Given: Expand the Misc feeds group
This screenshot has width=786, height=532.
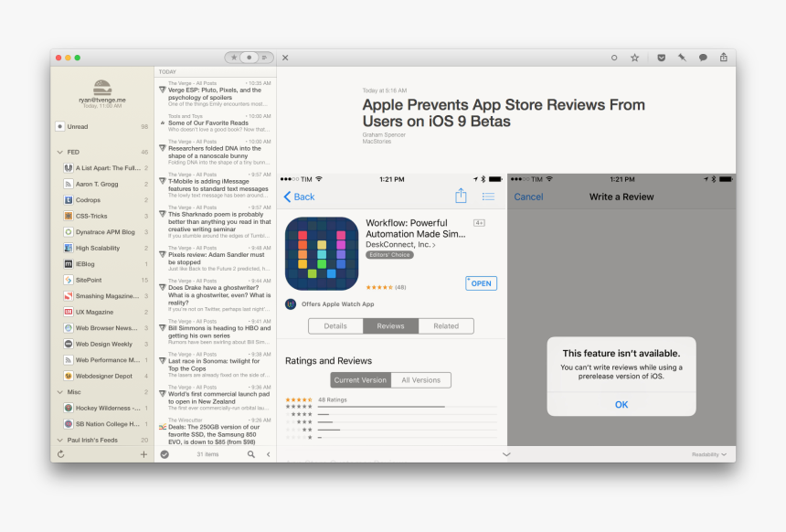Looking at the screenshot, I should [x=59, y=391].
